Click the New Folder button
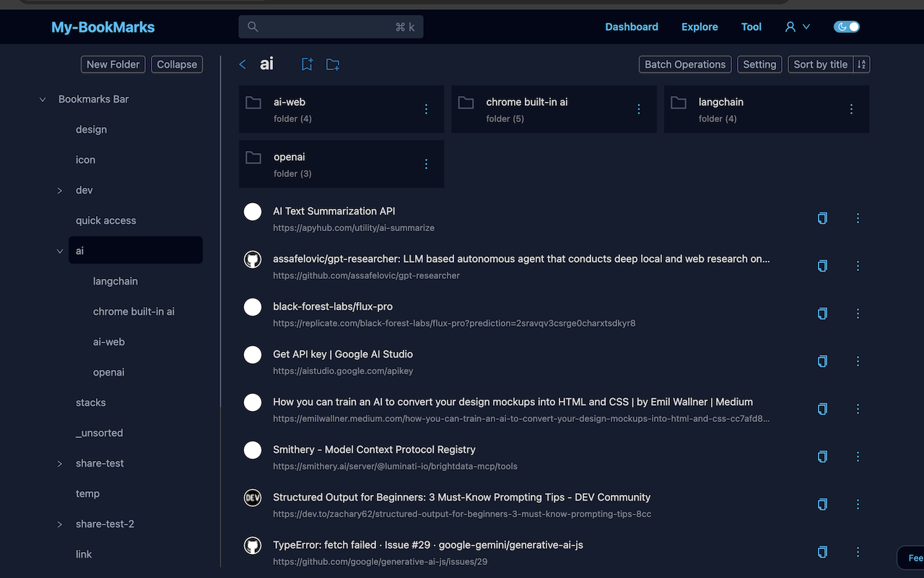The image size is (924, 578). click(x=113, y=64)
